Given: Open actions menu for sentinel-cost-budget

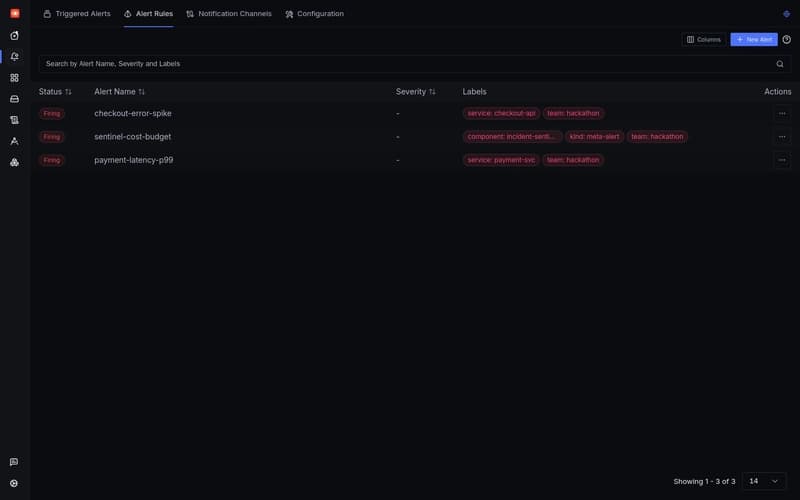Looking at the screenshot, I should (x=782, y=137).
